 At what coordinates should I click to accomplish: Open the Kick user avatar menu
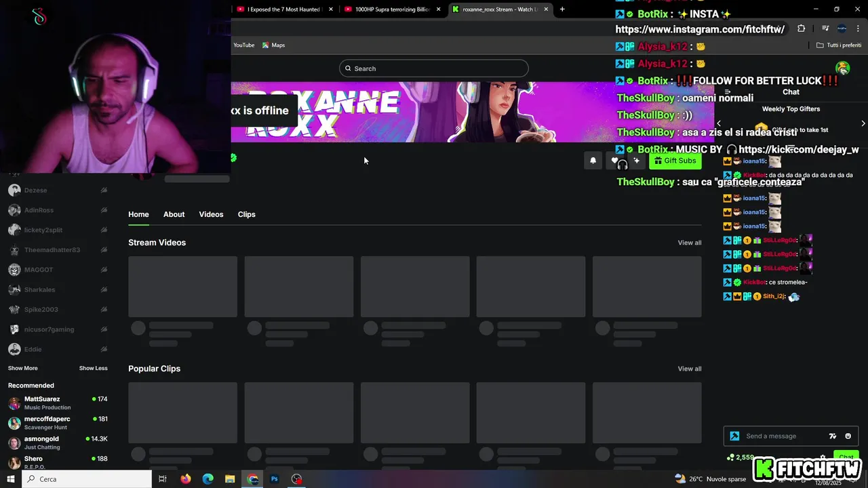(843, 68)
